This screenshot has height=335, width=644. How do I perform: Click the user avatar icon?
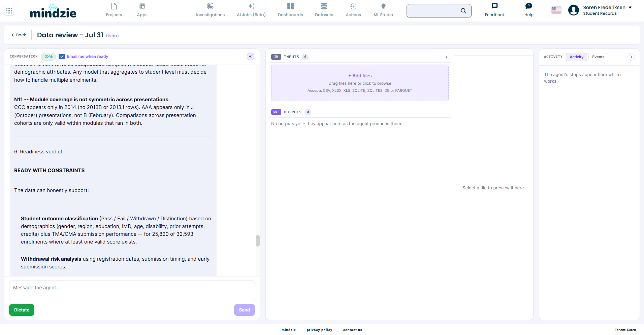coord(574,10)
